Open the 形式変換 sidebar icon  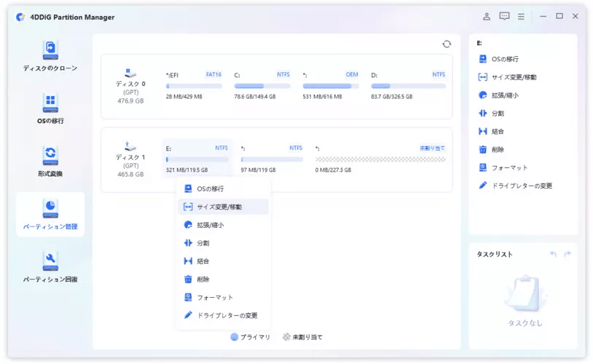pyautogui.click(x=50, y=156)
